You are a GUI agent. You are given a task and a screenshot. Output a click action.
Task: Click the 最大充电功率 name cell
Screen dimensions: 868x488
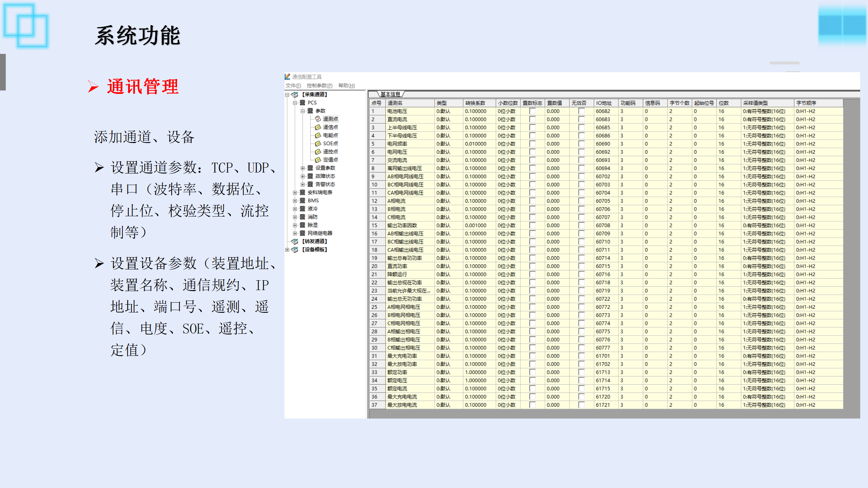(410, 356)
